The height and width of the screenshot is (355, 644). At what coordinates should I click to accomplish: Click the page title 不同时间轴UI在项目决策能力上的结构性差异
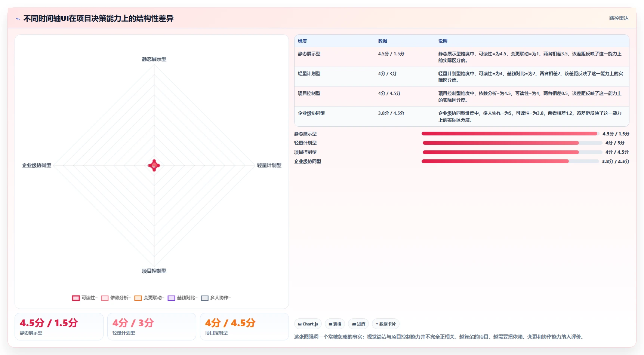tap(99, 19)
